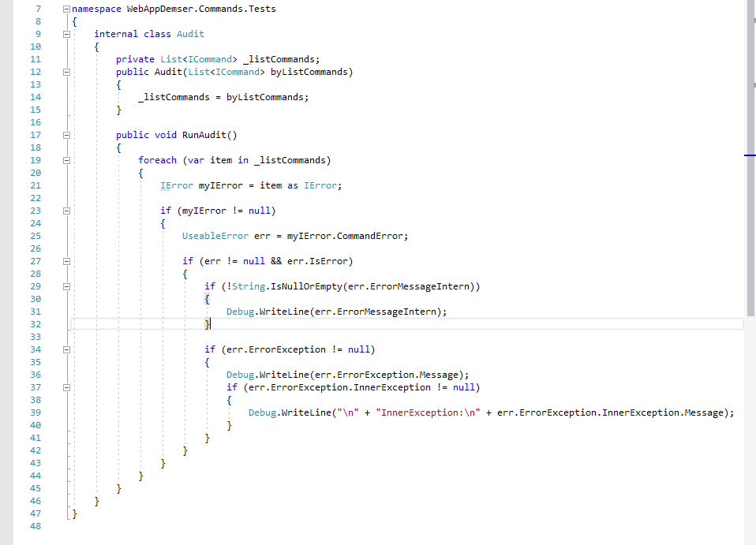Click 'IError' type at start of line 21
The width and height of the screenshot is (756, 545).
[x=177, y=185]
